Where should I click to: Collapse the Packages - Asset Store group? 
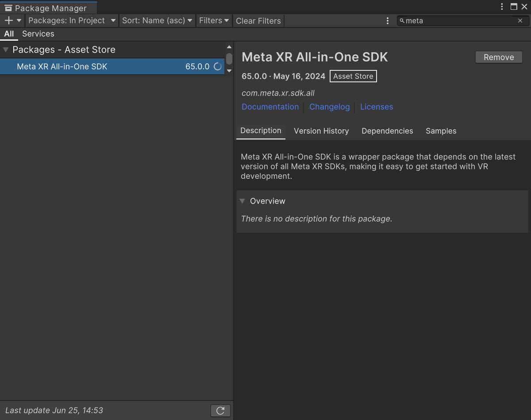click(6, 50)
